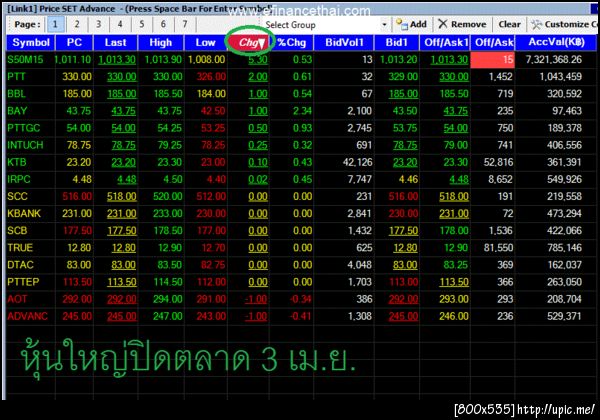
Task: Select the KTB symbol
Action: (x=17, y=162)
